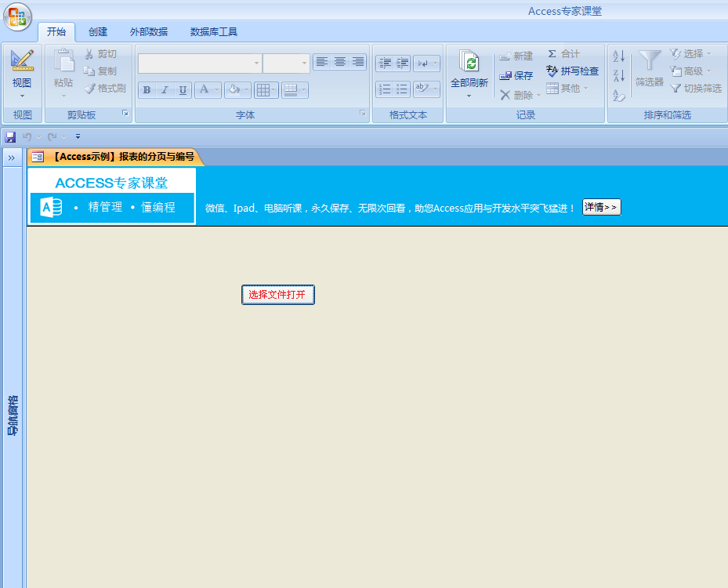This screenshot has height=588, width=728.
Task: Open the 其他 more records dropdown
Action: pyautogui.click(x=567, y=89)
